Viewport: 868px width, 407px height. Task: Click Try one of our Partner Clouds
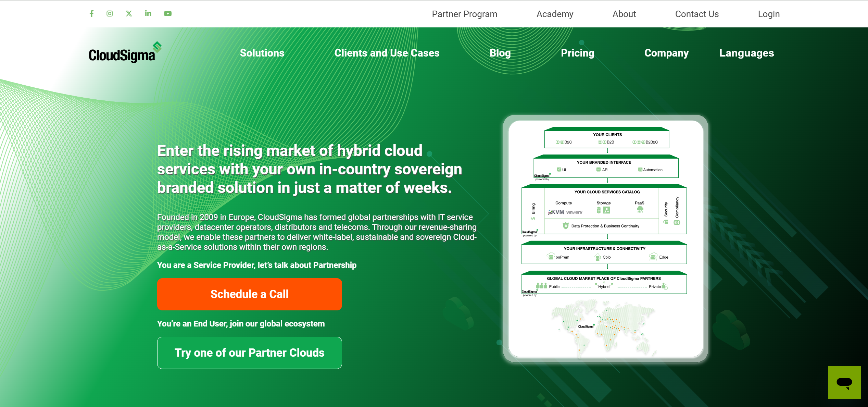click(x=250, y=353)
